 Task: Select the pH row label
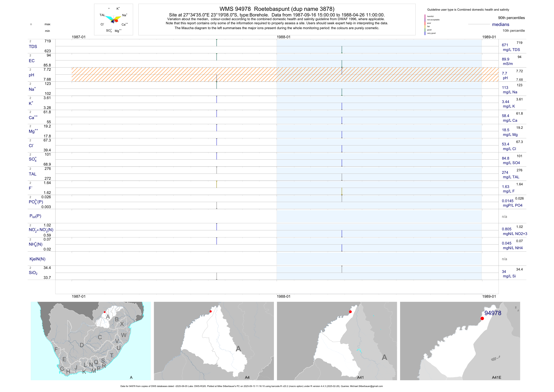[31, 75]
